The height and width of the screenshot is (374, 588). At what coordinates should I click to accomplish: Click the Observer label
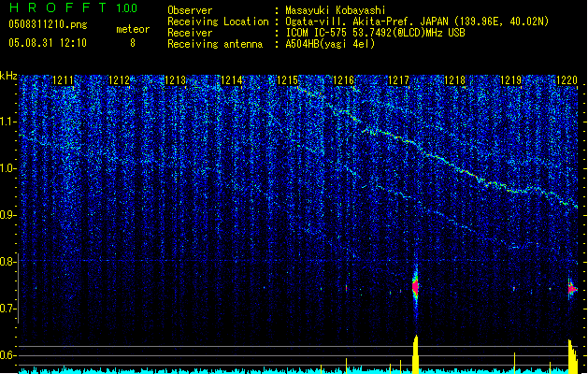click(190, 10)
